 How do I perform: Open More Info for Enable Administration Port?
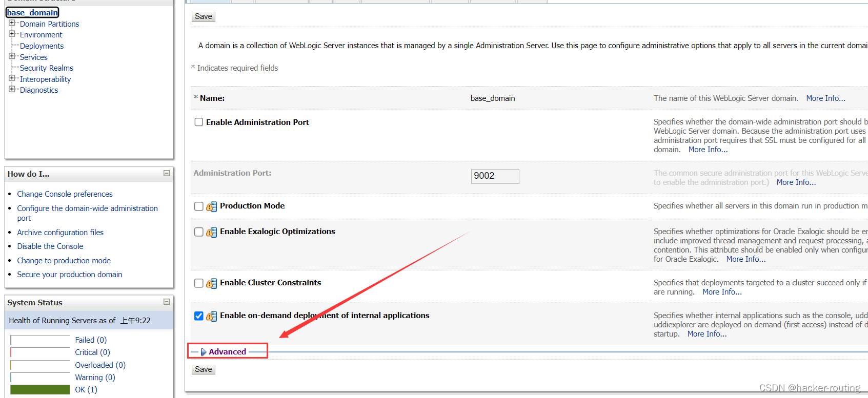[x=708, y=150]
